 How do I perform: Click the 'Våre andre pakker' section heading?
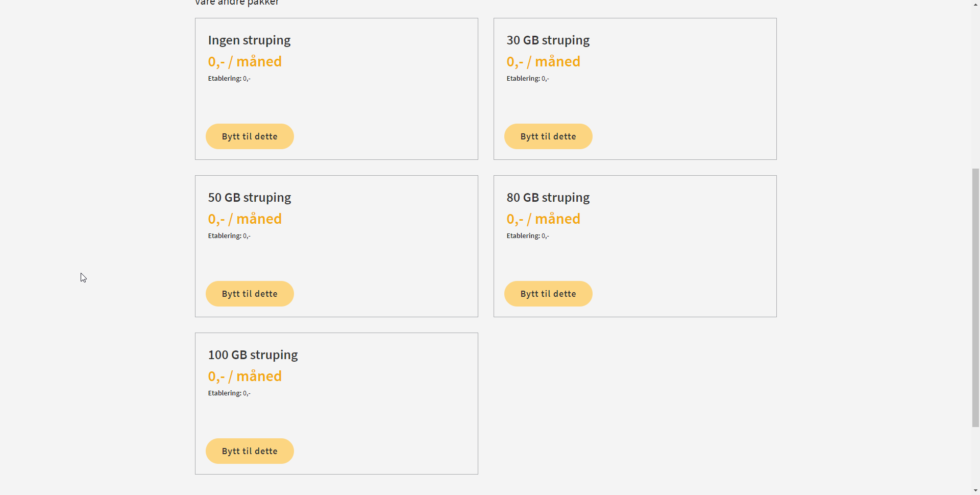(237, 3)
